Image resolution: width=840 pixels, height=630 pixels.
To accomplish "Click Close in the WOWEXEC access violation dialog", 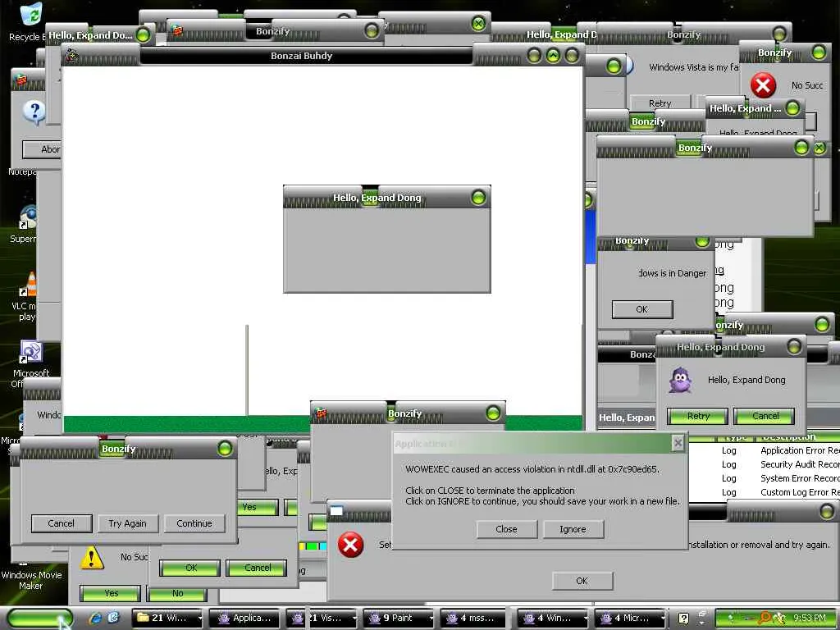I will click(x=506, y=529).
